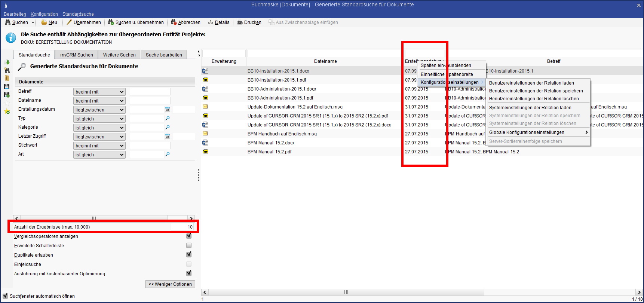Image resolution: width=644 pixels, height=303 pixels.
Task: Click the yellow star with plus icon
Action: (7, 111)
